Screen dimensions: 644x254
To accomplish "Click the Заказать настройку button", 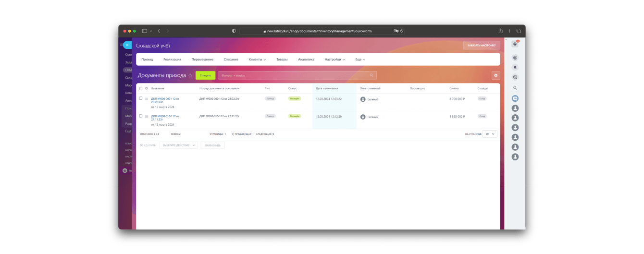I will [482, 45].
